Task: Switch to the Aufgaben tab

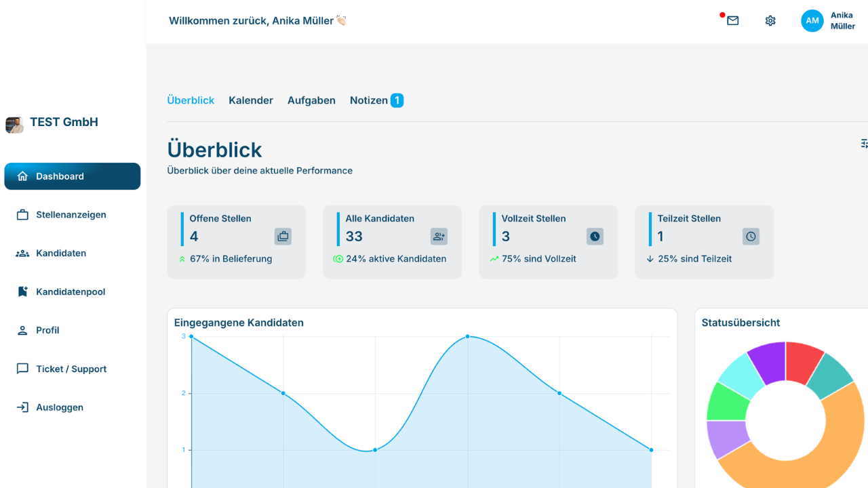Action: click(311, 100)
